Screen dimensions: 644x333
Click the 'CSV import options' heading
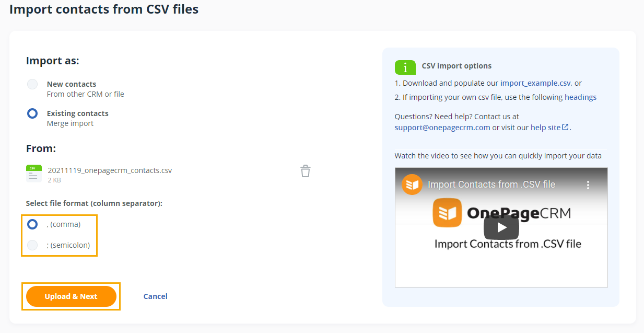[457, 66]
